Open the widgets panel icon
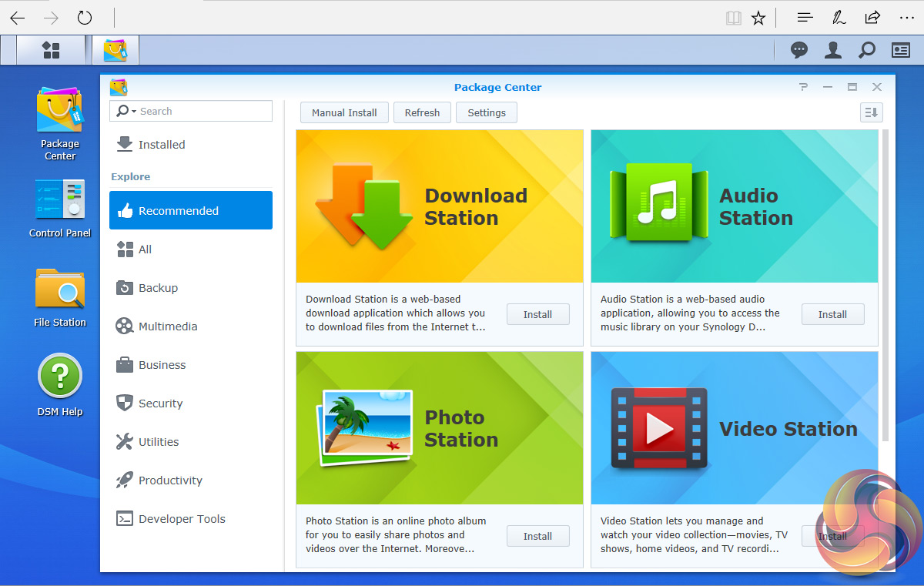Viewport: 924px width, 586px height. point(901,50)
